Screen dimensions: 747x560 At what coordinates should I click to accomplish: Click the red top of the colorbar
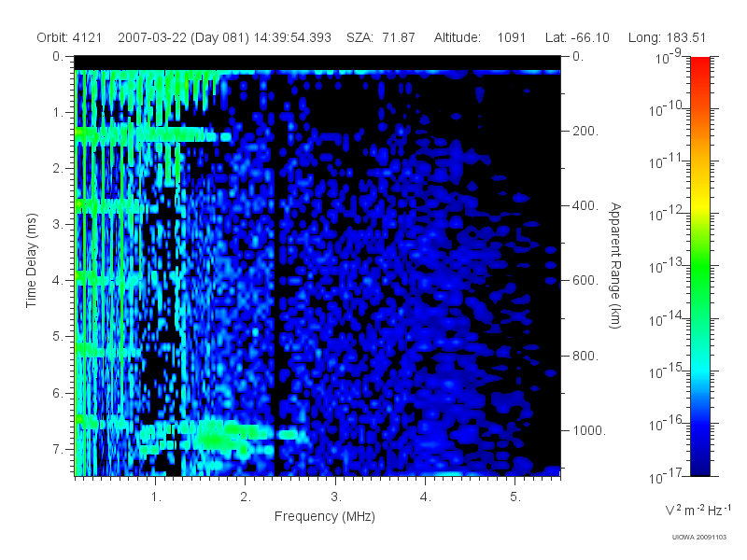699,64
